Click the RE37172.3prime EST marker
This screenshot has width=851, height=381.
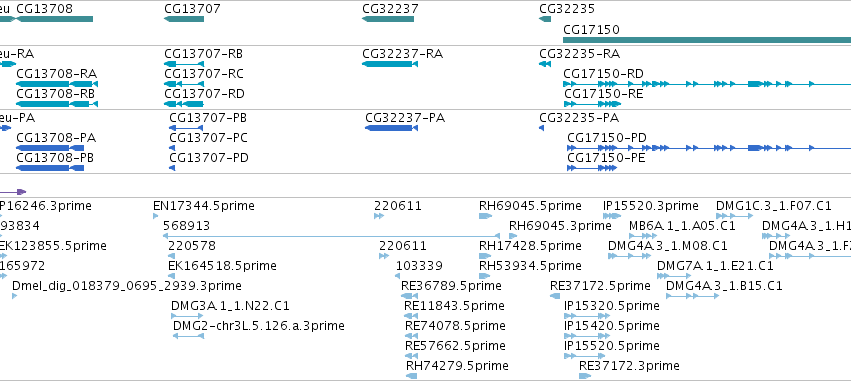click(x=585, y=376)
